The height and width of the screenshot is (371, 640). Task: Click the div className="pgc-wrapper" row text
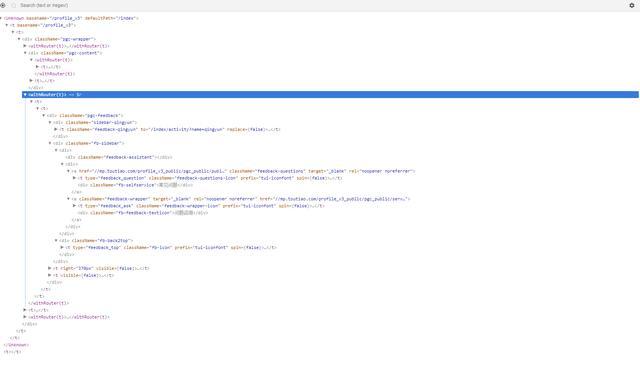click(59, 39)
